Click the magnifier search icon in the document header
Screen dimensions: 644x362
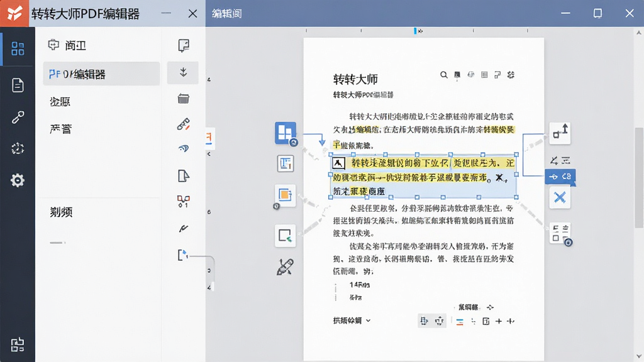443,75
